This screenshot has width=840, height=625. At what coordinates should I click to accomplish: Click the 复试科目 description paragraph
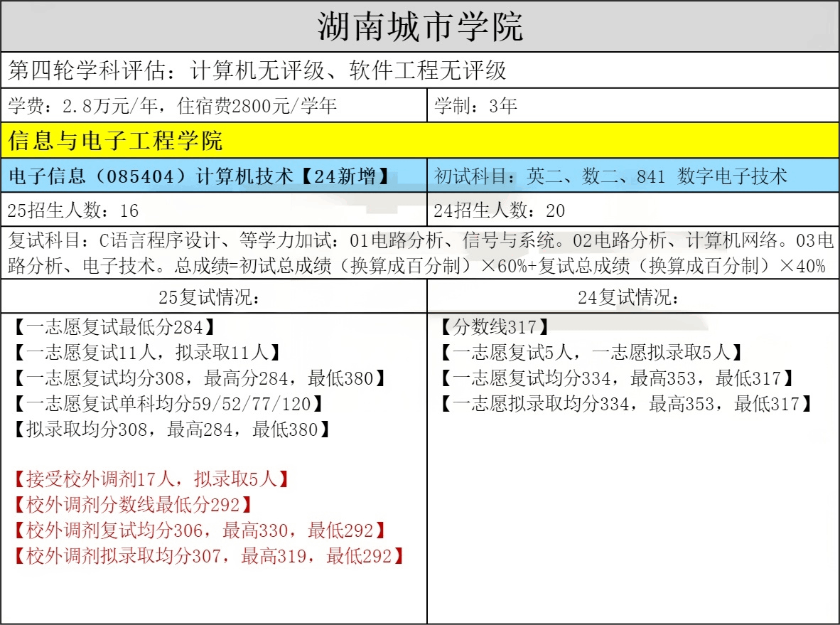tap(419, 253)
